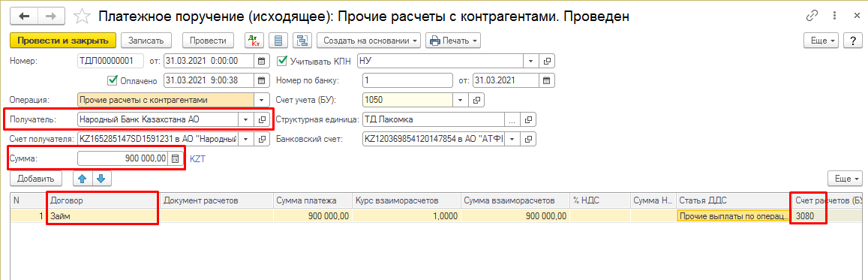Open Счет получателя account item form
Viewport: 868px width, 280px height.
pos(263,139)
